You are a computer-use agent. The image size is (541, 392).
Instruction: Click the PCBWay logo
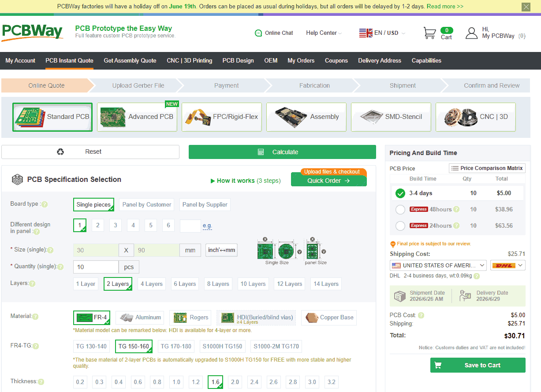(x=32, y=33)
